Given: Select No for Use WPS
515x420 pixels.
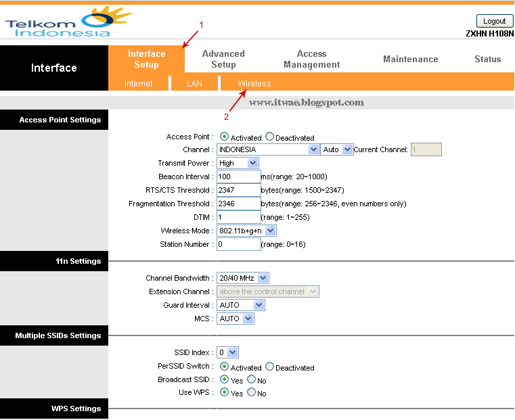Looking at the screenshot, I should coord(251,392).
